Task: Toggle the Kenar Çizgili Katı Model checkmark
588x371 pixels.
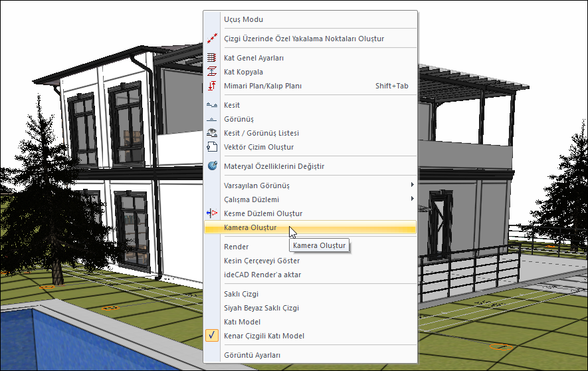Action: [213, 336]
